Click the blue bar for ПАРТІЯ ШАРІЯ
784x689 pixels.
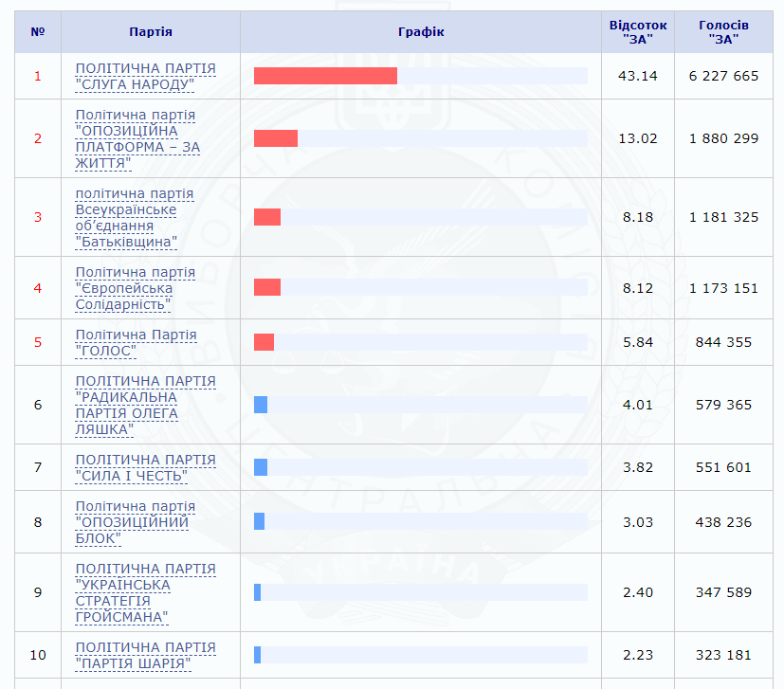tap(258, 655)
